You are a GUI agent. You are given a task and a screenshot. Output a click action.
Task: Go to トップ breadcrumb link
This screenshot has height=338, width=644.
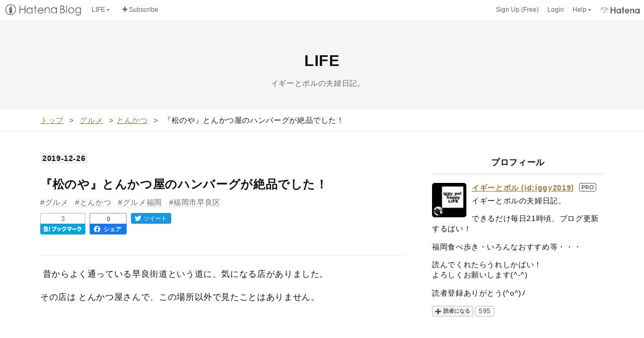point(52,121)
